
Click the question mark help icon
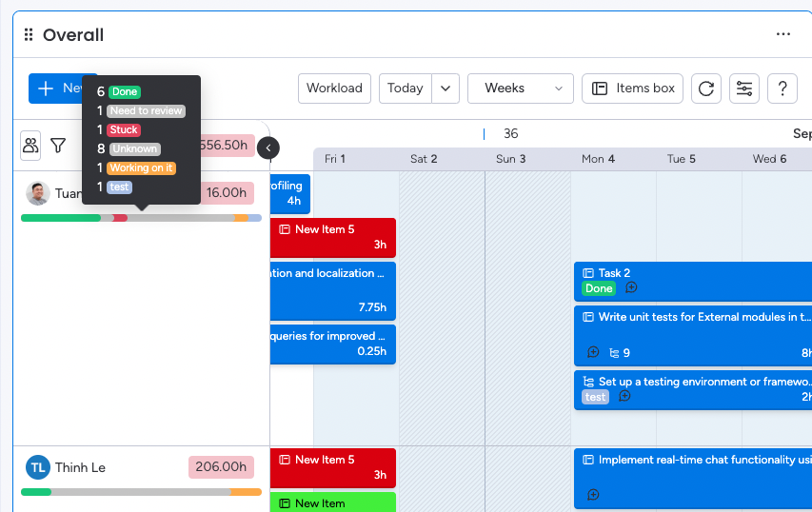pos(782,89)
